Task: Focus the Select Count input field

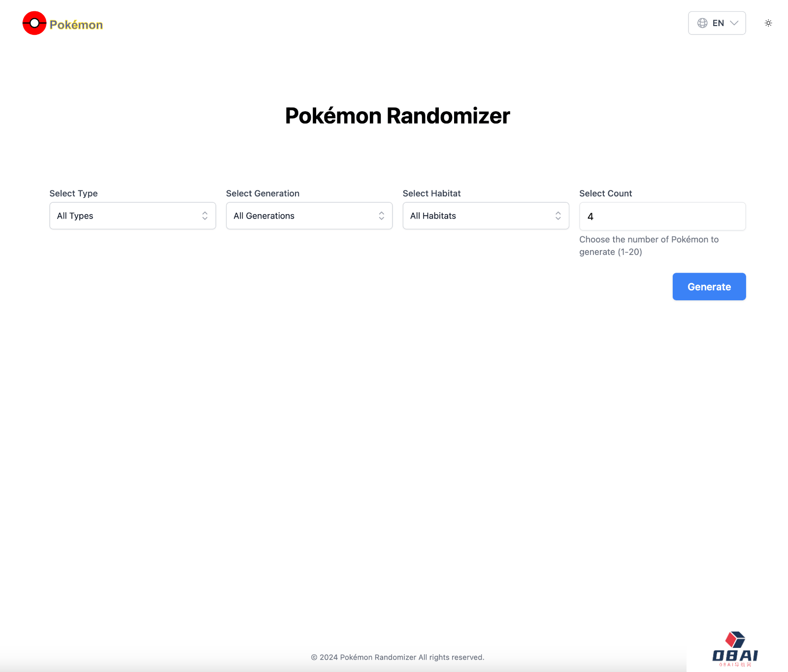Action: coord(662,217)
